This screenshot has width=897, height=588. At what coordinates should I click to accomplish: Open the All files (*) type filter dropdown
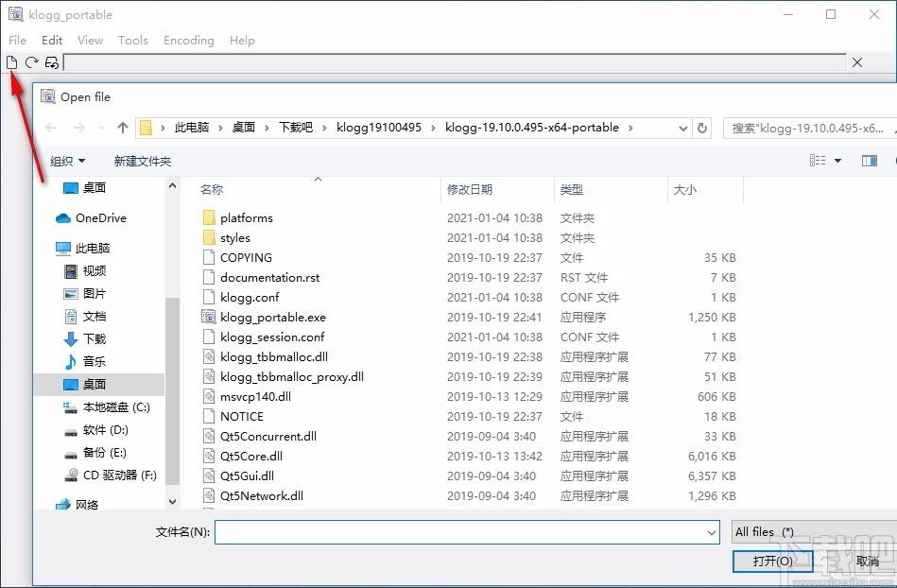point(814,532)
